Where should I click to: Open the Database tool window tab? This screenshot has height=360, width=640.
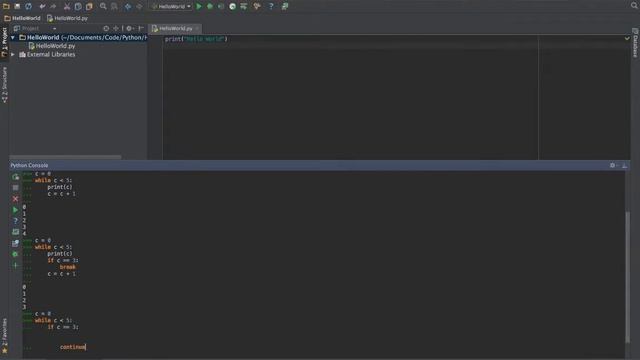635,43
